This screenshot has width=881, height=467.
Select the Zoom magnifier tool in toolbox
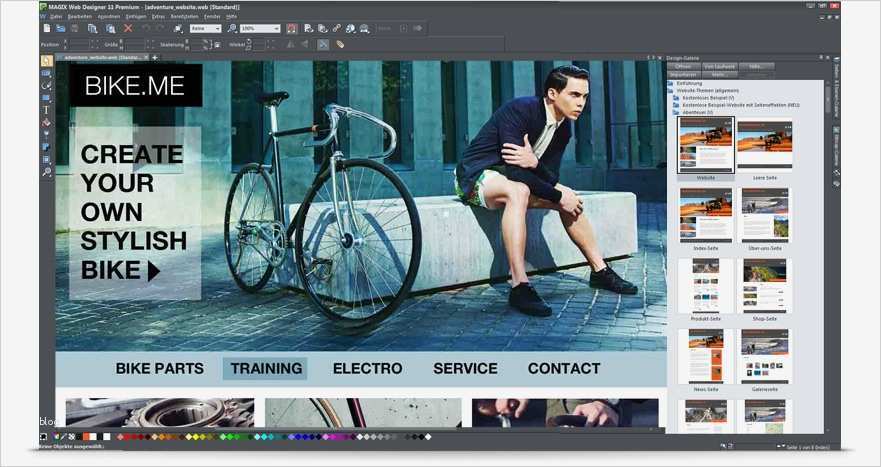[47, 172]
